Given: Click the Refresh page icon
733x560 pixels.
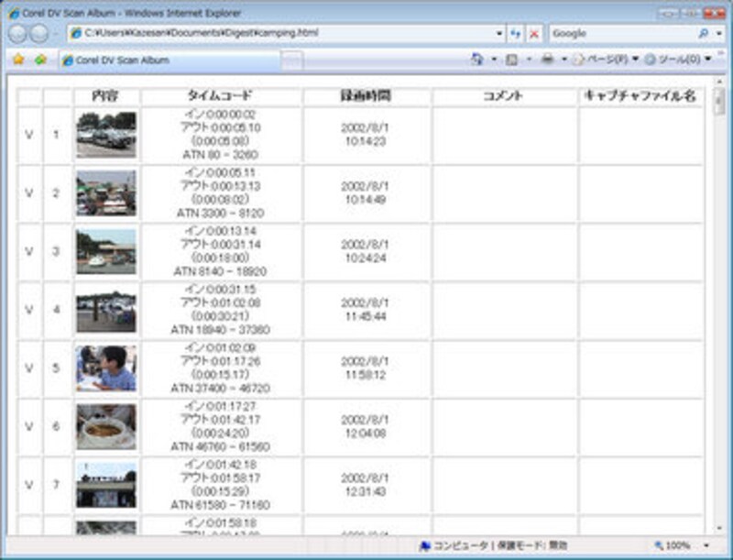Looking at the screenshot, I should [516, 33].
